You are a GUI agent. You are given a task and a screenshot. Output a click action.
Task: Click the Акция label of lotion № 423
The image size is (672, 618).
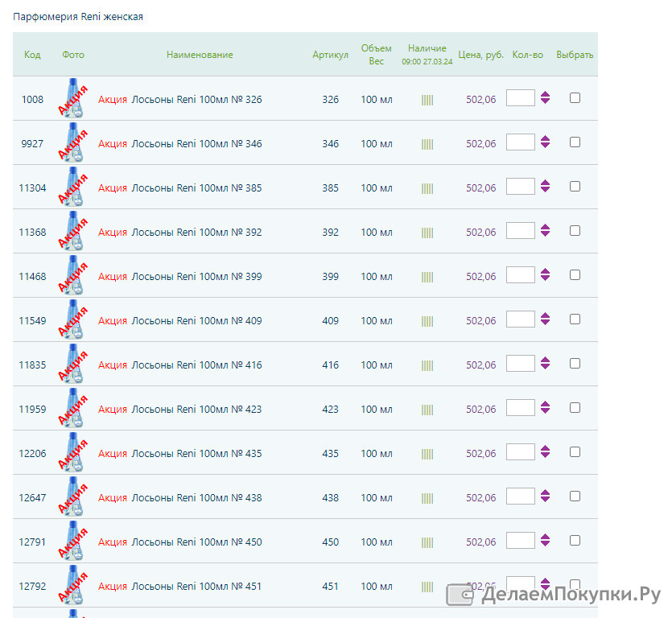pos(113,410)
